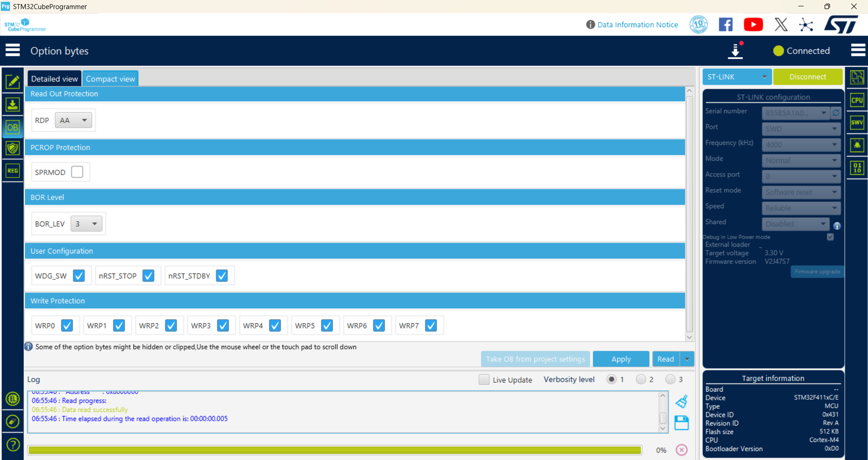Toggle the SPRMOD checkbox
Image resolution: width=868 pixels, height=460 pixels.
click(x=77, y=172)
